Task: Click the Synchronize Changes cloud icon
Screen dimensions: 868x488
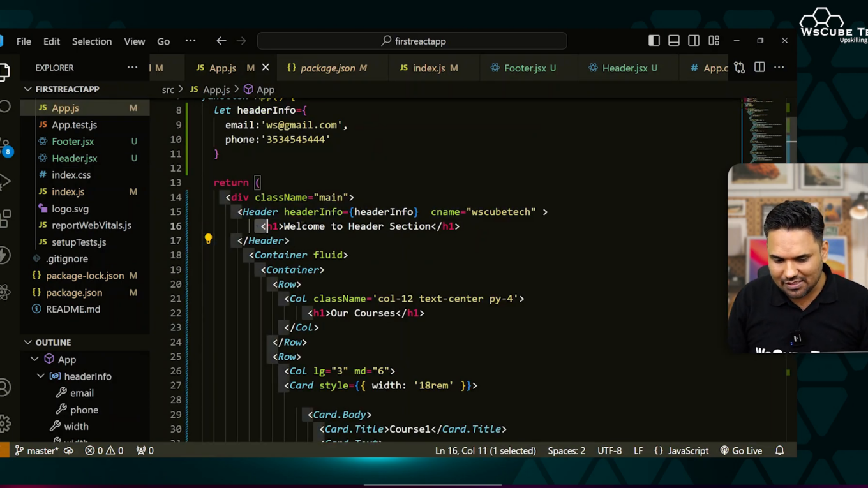Action: point(68,450)
